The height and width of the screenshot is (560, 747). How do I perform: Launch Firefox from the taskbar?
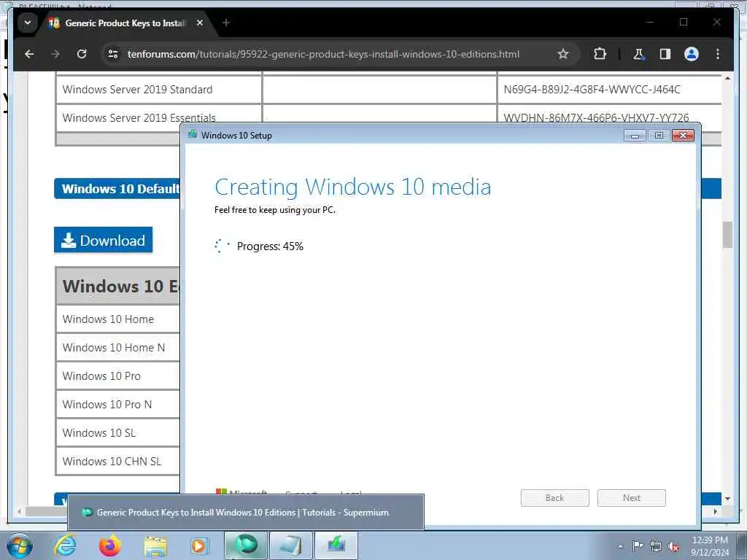[109, 545]
